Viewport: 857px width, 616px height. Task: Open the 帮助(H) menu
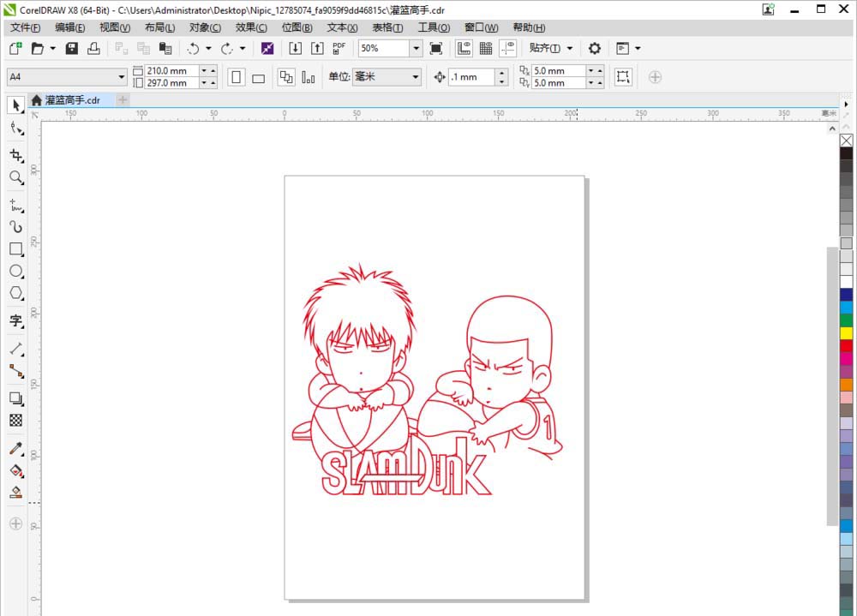[x=529, y=27]
